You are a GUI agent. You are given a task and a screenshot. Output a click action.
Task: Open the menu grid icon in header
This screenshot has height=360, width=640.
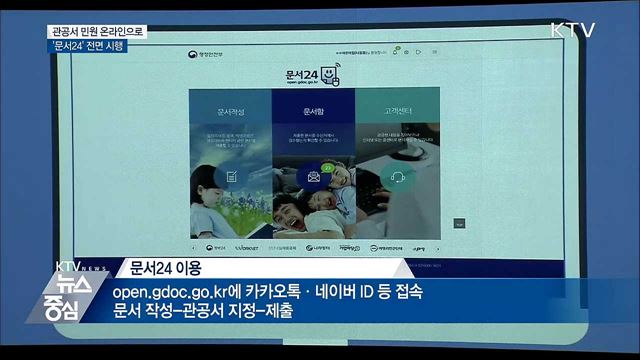pyautogui.click(x=435, y=52)
